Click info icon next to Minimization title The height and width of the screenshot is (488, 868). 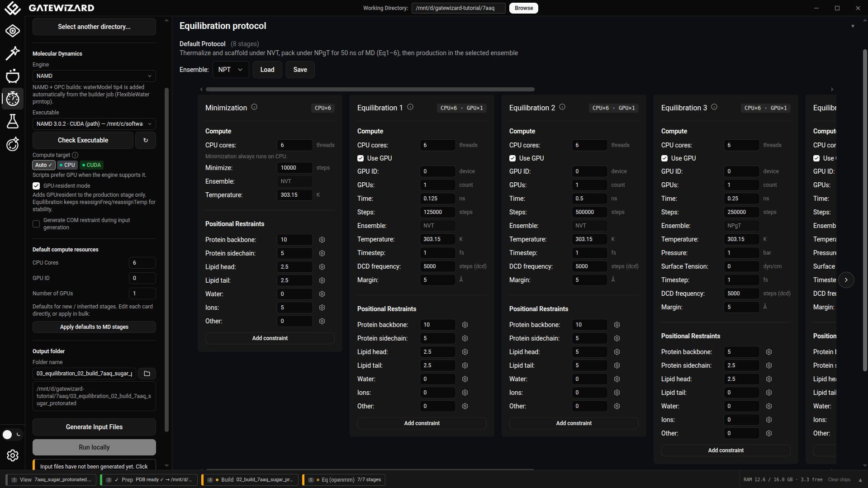pyautogui.click(x=254, y=107)
